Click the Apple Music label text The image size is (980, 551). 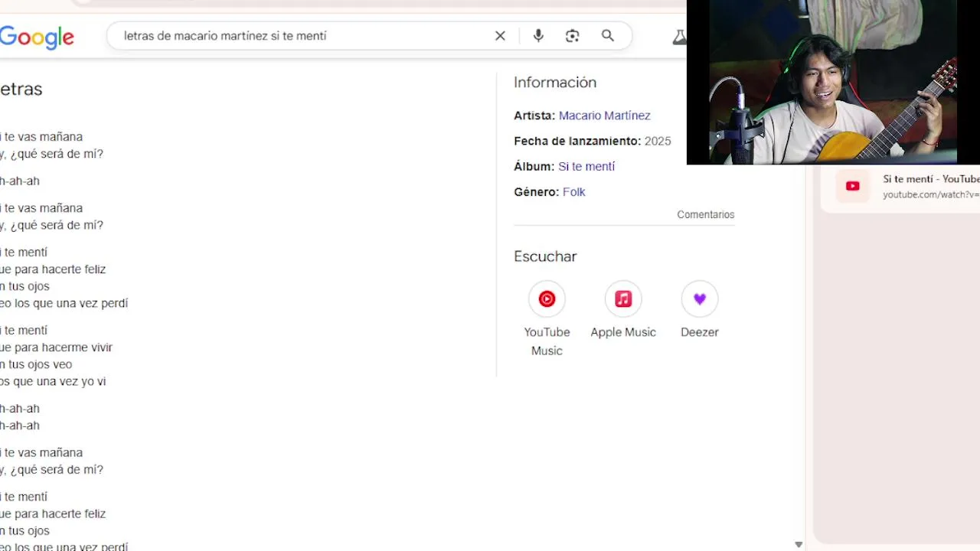pos(623,332)
